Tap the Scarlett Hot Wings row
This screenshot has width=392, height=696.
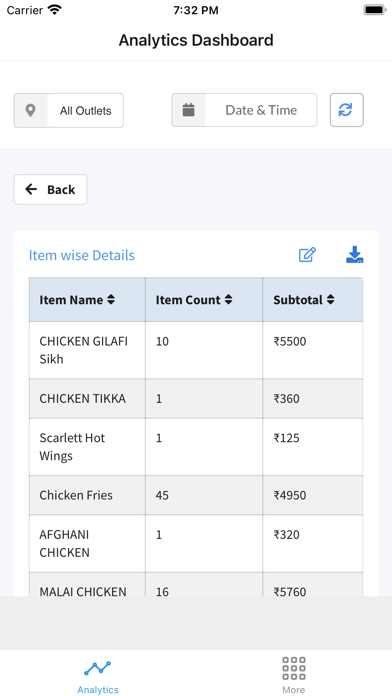(x=196, y=447)
